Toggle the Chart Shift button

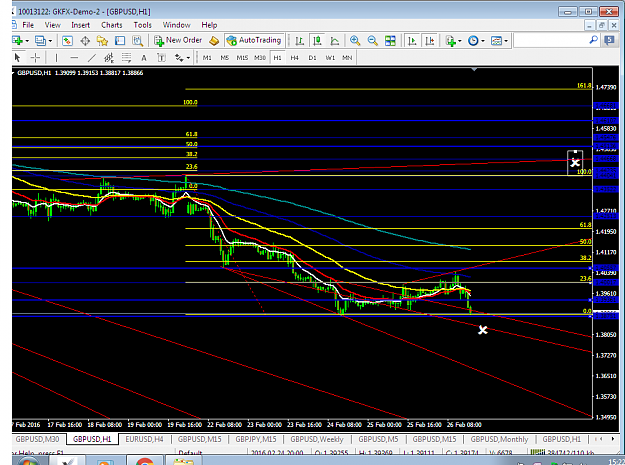coord(430,41)
